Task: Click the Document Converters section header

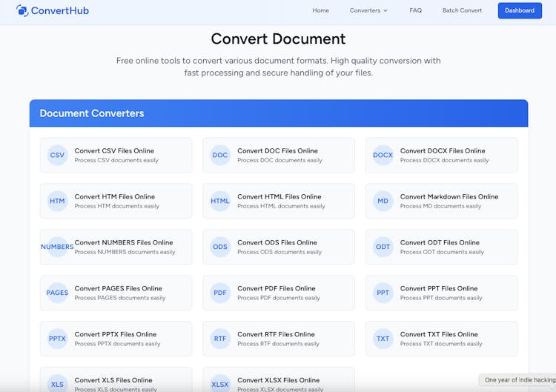Action: (279, 113)
